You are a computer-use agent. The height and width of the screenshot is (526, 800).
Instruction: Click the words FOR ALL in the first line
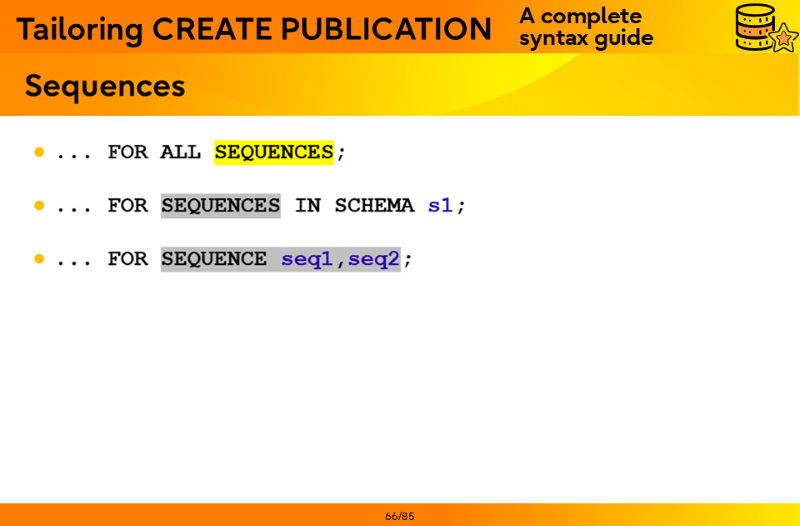point(154,152)
